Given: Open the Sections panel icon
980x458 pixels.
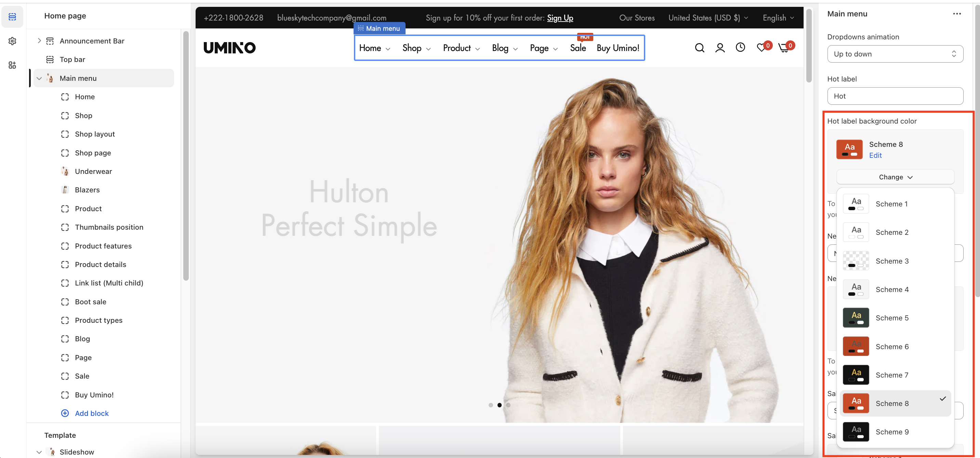Looking at the screenshot, I should click(12, 17).
